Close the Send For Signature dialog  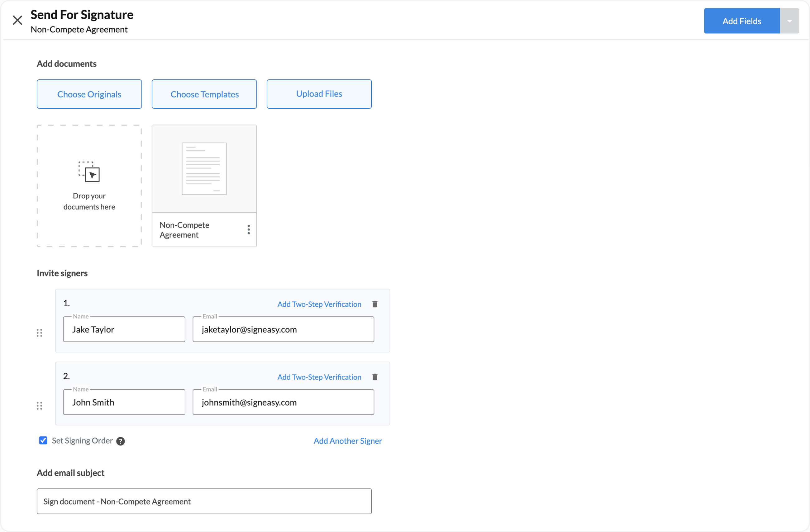pyautogui.click(x=18, y=20)
